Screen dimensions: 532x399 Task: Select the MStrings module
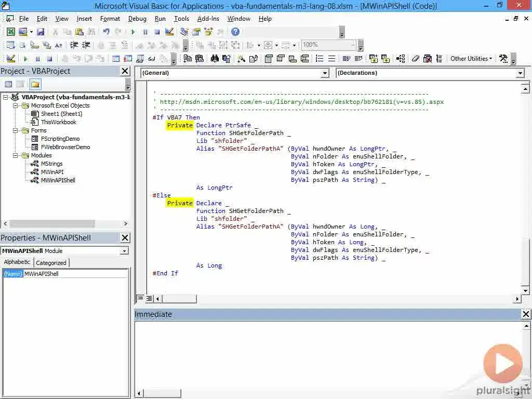[51, 164]
